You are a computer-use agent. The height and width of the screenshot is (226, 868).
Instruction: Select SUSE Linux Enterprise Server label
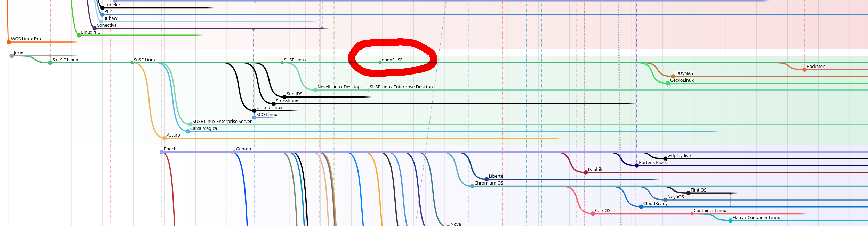(x=222, y=122)
